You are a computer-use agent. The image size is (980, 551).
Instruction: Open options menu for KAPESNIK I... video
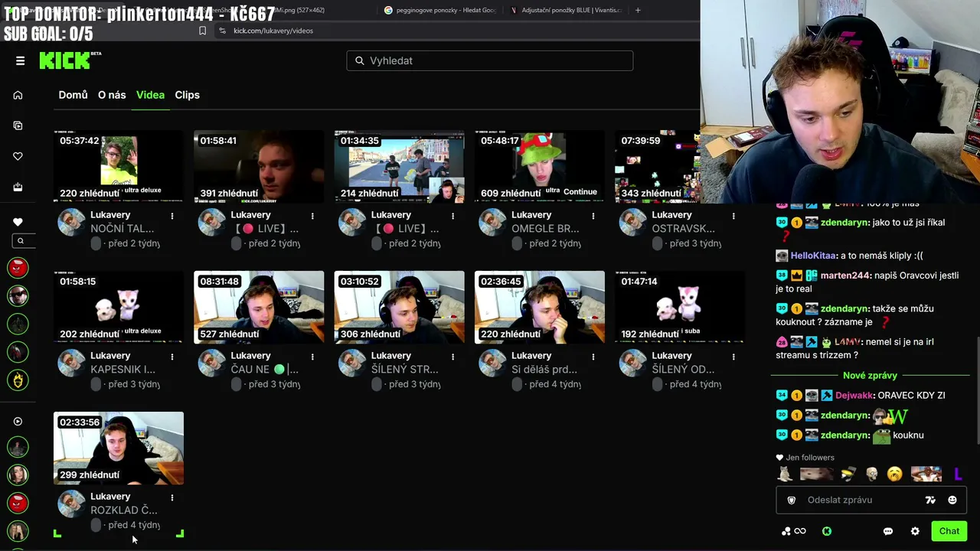pos(172,357)
